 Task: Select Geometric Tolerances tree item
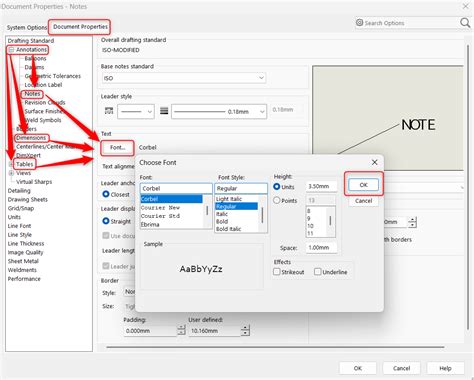(53, 76)
